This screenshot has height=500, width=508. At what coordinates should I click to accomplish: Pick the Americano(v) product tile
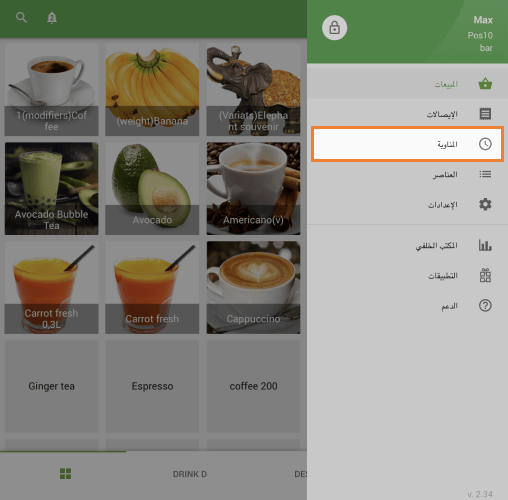pyautogui.click(x=253, y=188)
